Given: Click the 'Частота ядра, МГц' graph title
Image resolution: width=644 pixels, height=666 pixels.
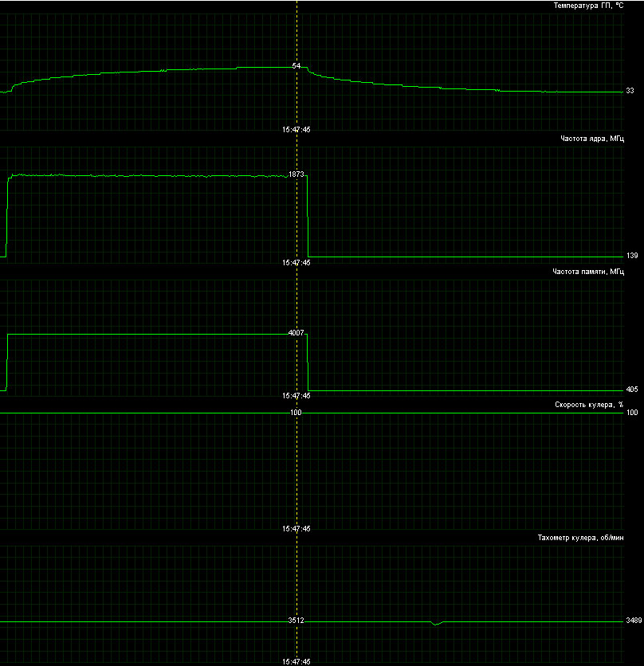Looking at the screenshot, I should click(592, 139).
